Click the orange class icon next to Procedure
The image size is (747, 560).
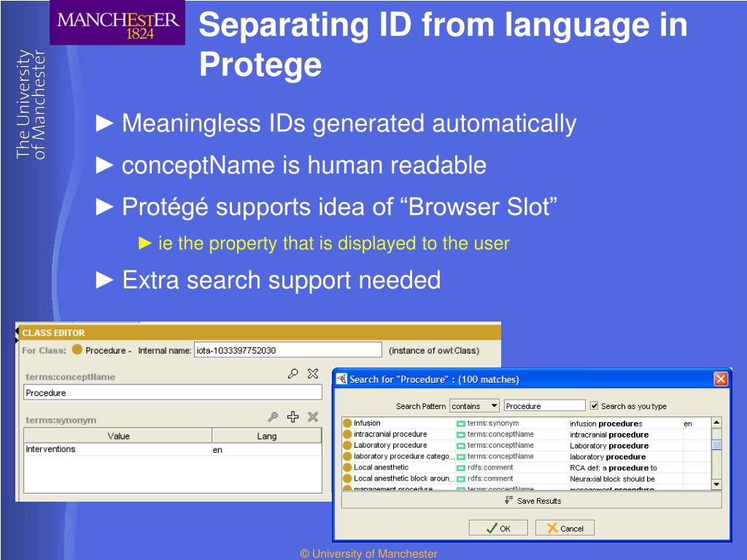[77, 349]
